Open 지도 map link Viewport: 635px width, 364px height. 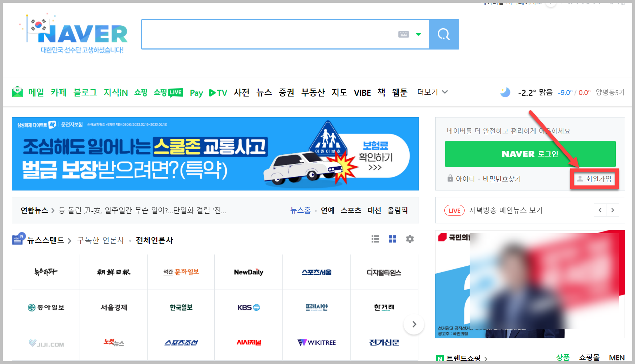point(339,93)
